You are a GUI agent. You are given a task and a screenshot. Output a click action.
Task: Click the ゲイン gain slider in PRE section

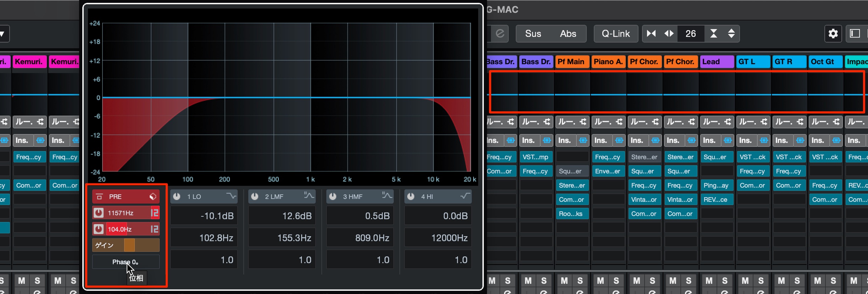[126, 245]
